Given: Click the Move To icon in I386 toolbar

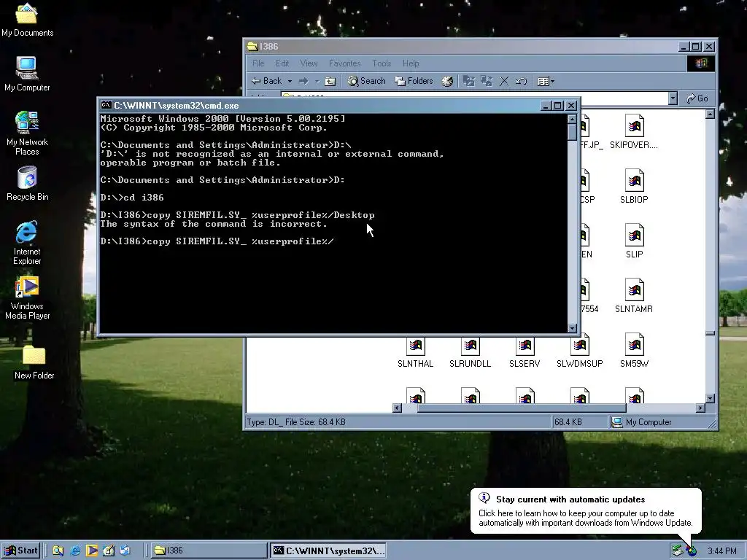Looking at the screenshot, I should (469, 82).
